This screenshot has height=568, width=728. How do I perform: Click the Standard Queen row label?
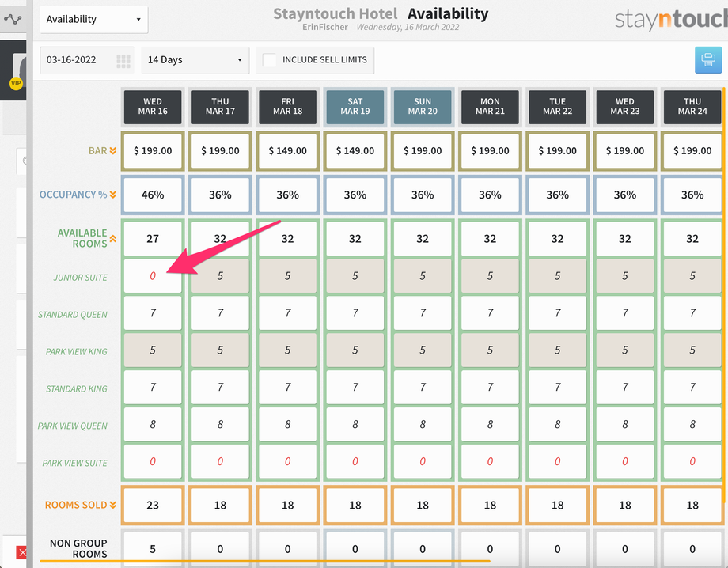(73, 315)
